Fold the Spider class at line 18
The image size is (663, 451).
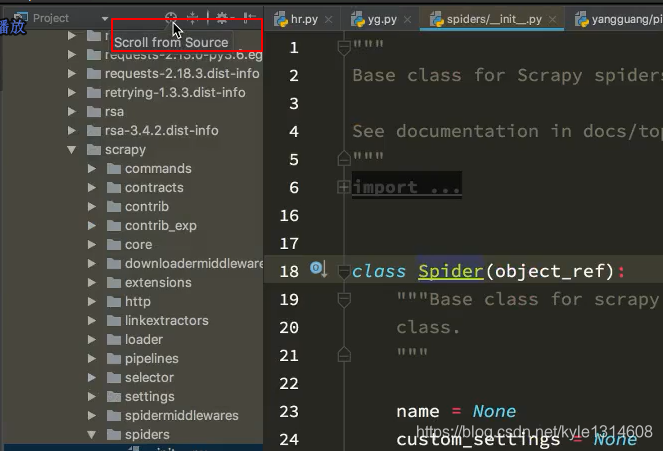tap(344, 271)
